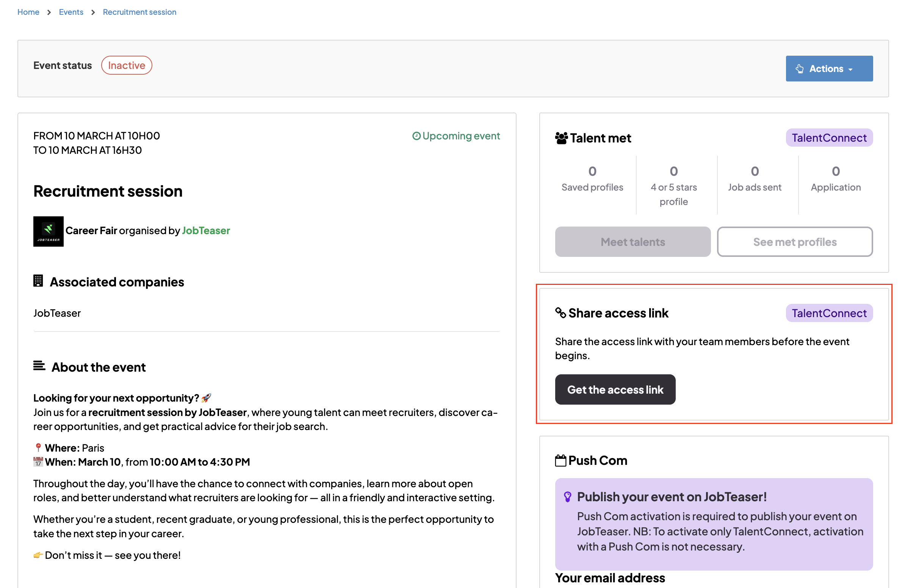
Task: Click the lightbulb icon in publish notice
Action: pyautogui.click(x=567, y=497)
